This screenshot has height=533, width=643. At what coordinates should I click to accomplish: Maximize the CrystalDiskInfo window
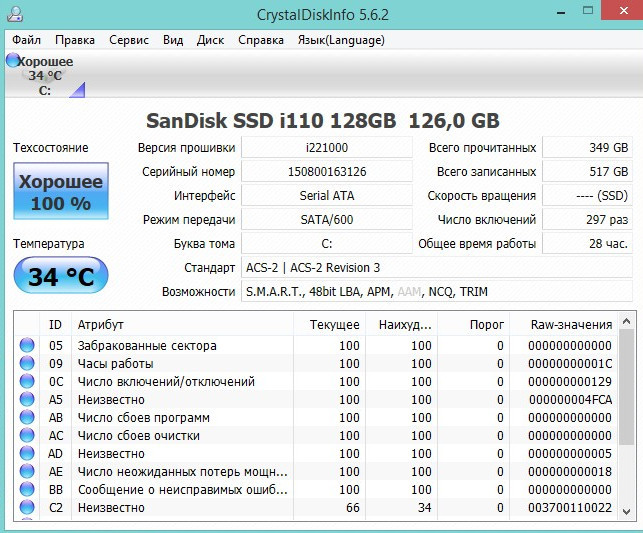(588, 11)
